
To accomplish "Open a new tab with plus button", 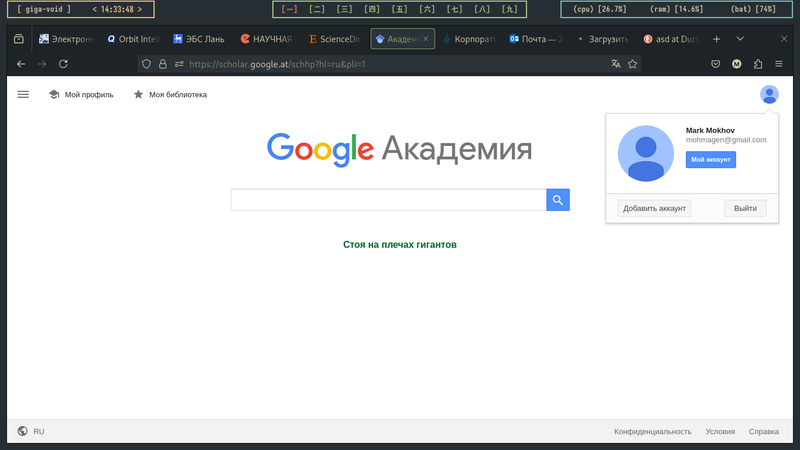I will point(716,39).
